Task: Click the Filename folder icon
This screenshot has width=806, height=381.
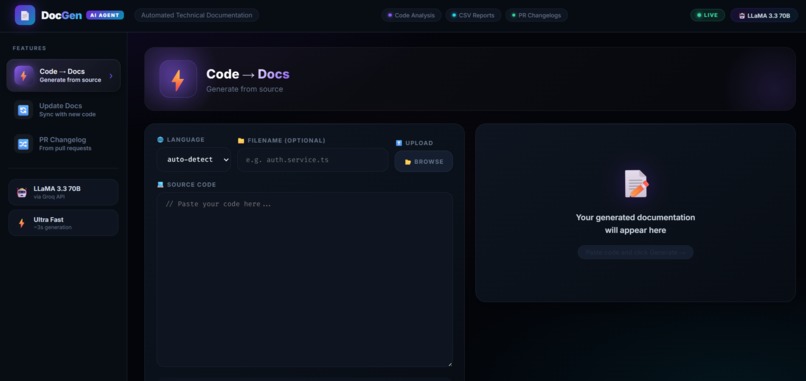Action: click(x=241, y=140)
